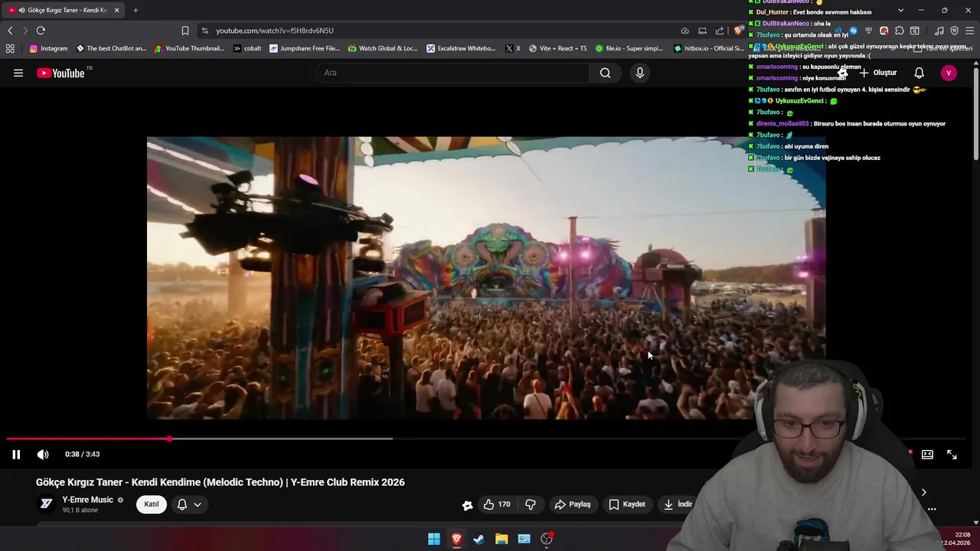The height and width of the screenshot is (551, 980).
Task: Click the festival video frame
Action: (x=486, y=278)
